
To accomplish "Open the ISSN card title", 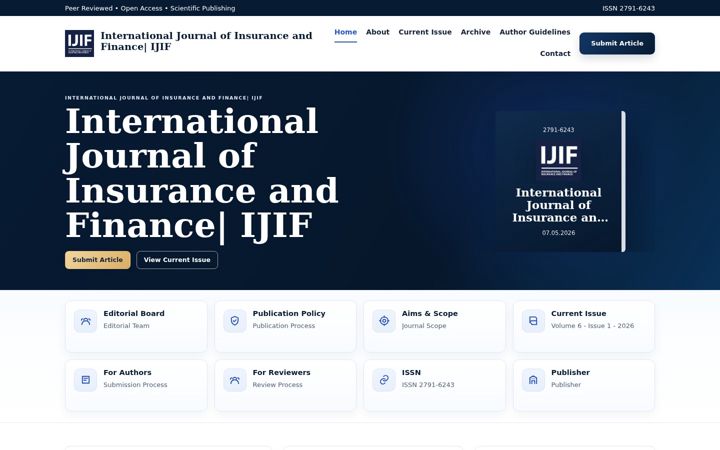I will click(x=411, y=372).
